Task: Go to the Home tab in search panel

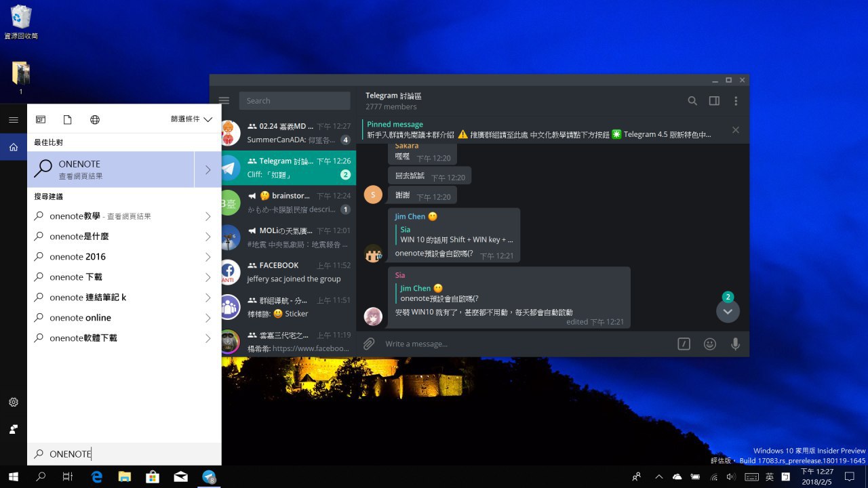Action: (x=13, y=147)
